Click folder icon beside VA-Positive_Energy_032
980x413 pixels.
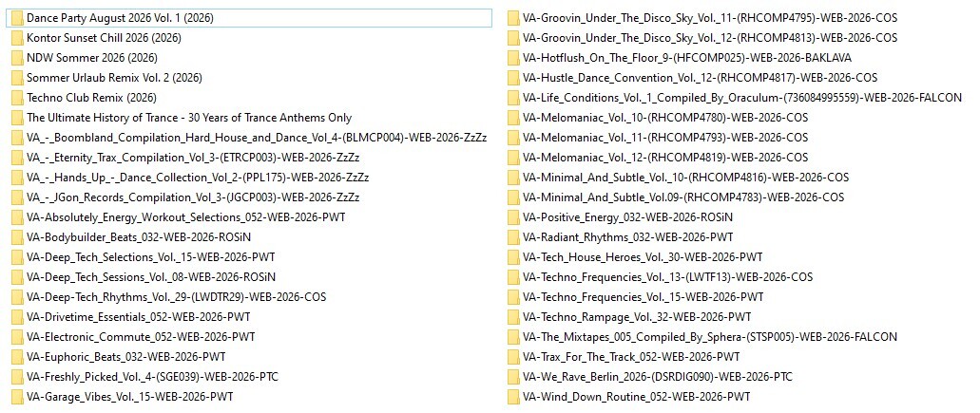point(513,217)
